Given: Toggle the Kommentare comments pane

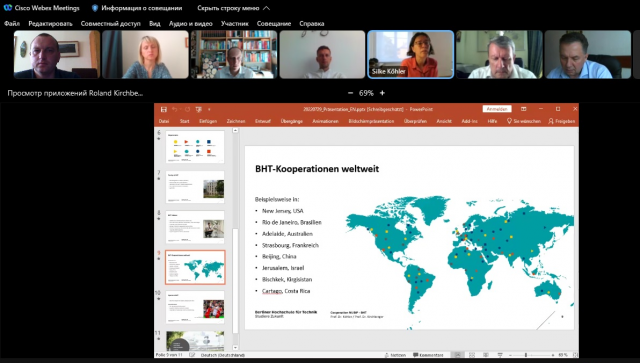Looking at the screenshot, I should (428, 355).
